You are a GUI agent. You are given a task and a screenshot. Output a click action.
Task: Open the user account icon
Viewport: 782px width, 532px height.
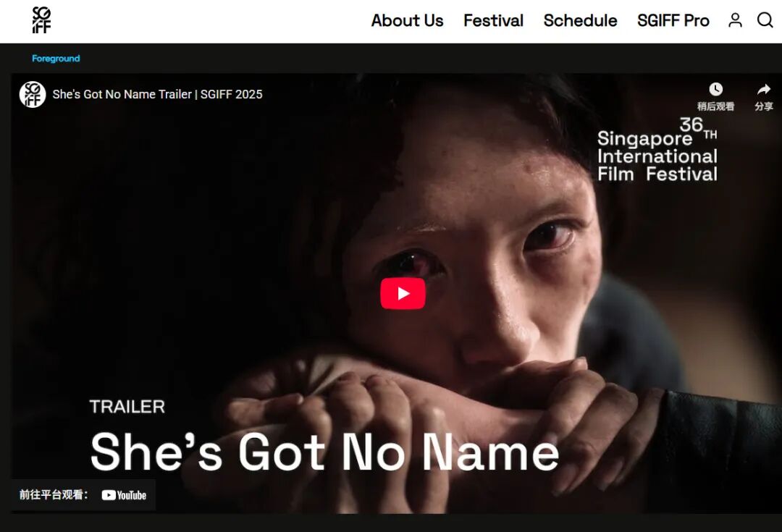(x=735, y=20)
